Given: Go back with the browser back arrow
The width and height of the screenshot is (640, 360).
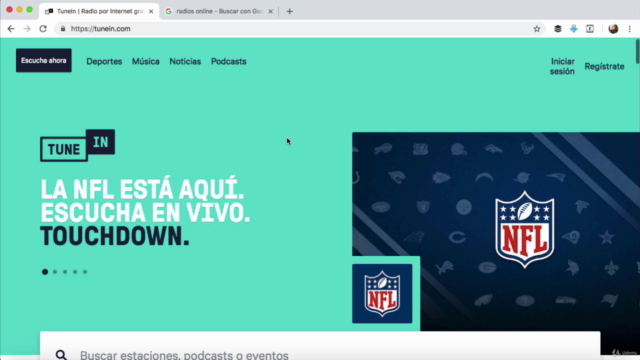Looking at the screenshot, I should (11, 29).
